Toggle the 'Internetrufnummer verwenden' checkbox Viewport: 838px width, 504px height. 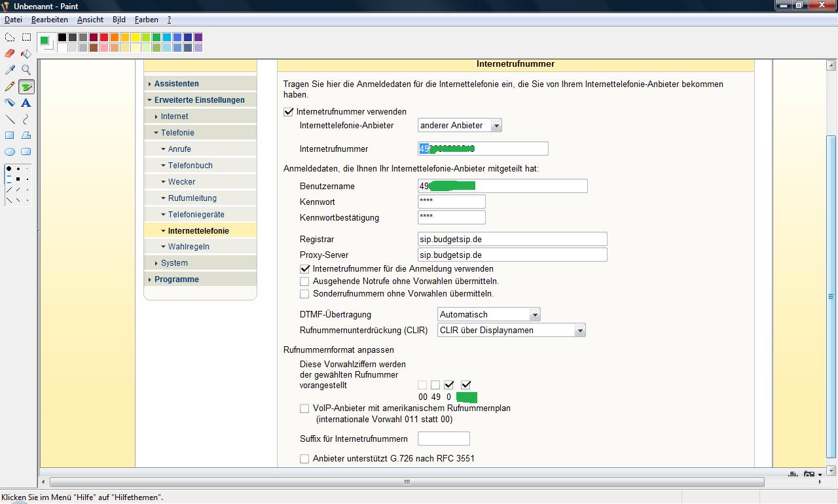click(x=288, y=112)
